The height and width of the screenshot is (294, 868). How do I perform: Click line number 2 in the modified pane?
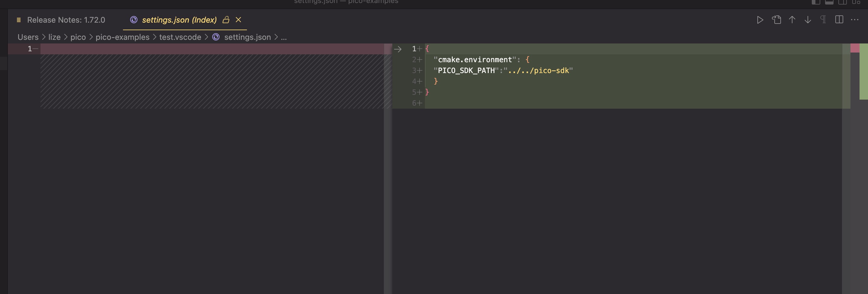click(x=414, y=60)
